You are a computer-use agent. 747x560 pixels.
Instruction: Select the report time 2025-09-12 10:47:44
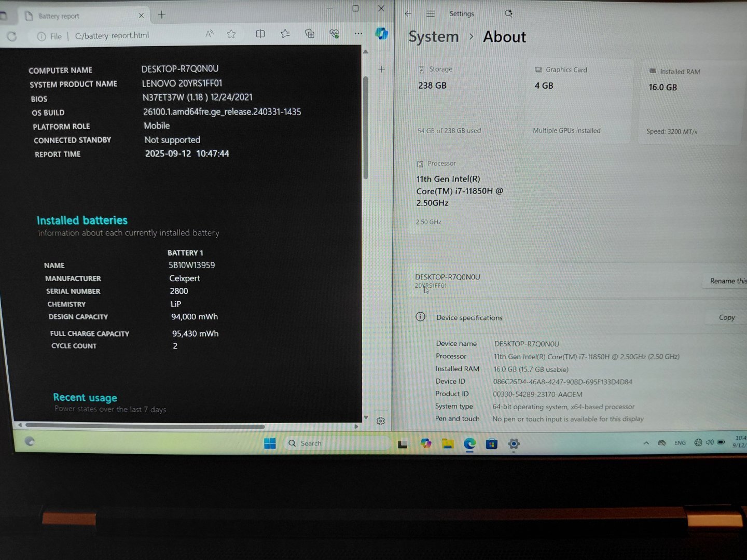click(x=187, y=153)
